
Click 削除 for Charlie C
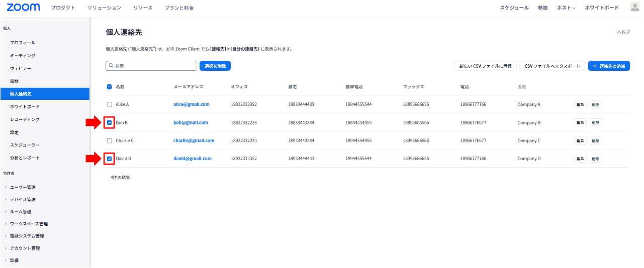[595, 141]
